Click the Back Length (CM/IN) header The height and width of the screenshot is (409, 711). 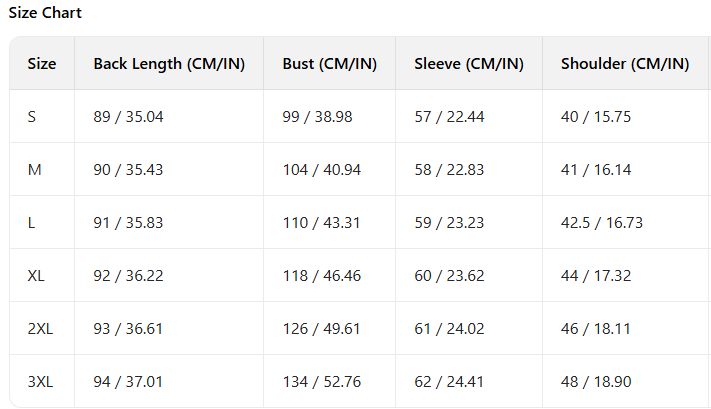[x=169, y=63]
